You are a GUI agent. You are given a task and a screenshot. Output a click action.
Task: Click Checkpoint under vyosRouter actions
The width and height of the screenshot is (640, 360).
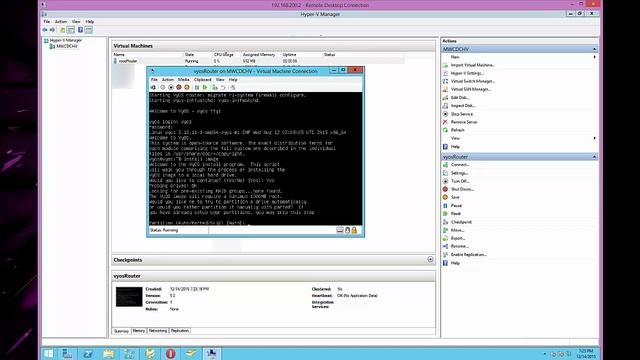point(461,222)
